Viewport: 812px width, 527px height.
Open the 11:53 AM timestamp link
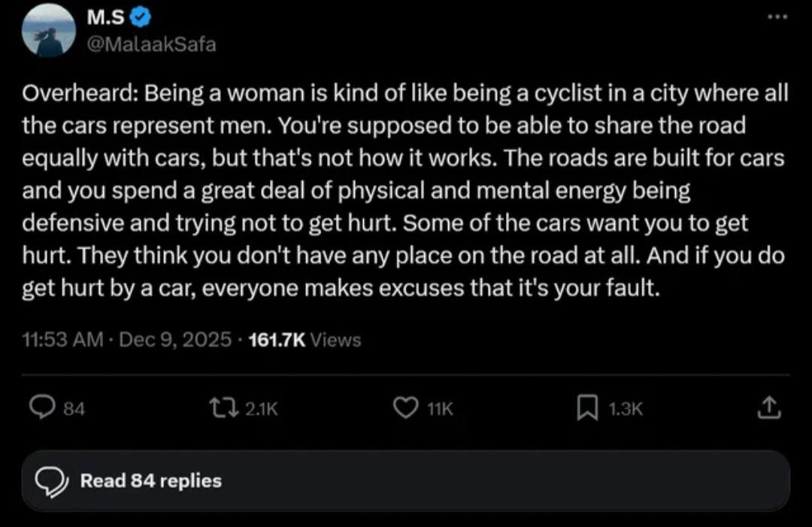pyautogui.click(x=63, y=340)
